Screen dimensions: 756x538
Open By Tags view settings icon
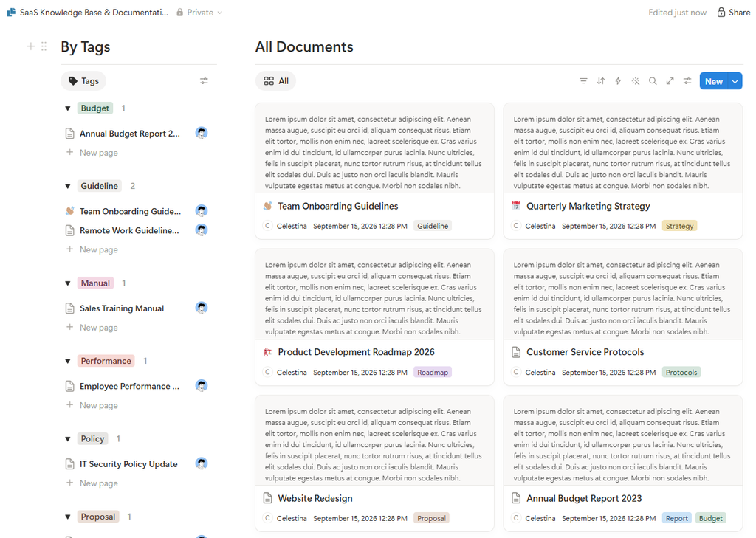click(204, 81)
